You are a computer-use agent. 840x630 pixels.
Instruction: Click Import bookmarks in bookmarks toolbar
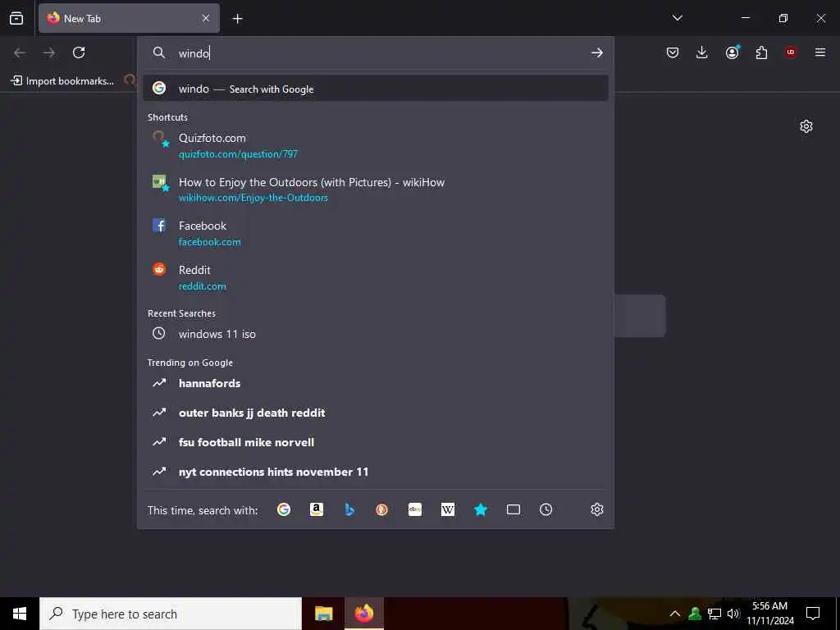click(x=62, y=81)
